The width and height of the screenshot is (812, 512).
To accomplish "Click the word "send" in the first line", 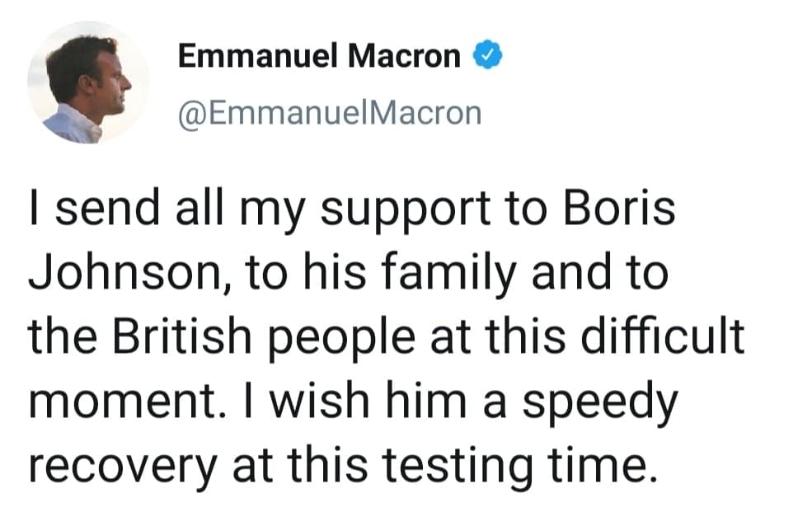I will pos(106,209).
